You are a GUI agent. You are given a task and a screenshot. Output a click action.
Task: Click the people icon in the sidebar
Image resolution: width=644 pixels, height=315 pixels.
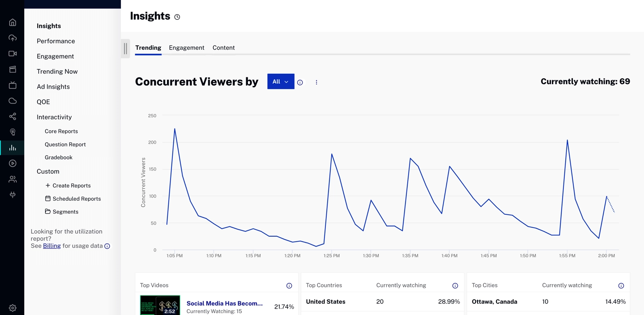pos(13,179)
